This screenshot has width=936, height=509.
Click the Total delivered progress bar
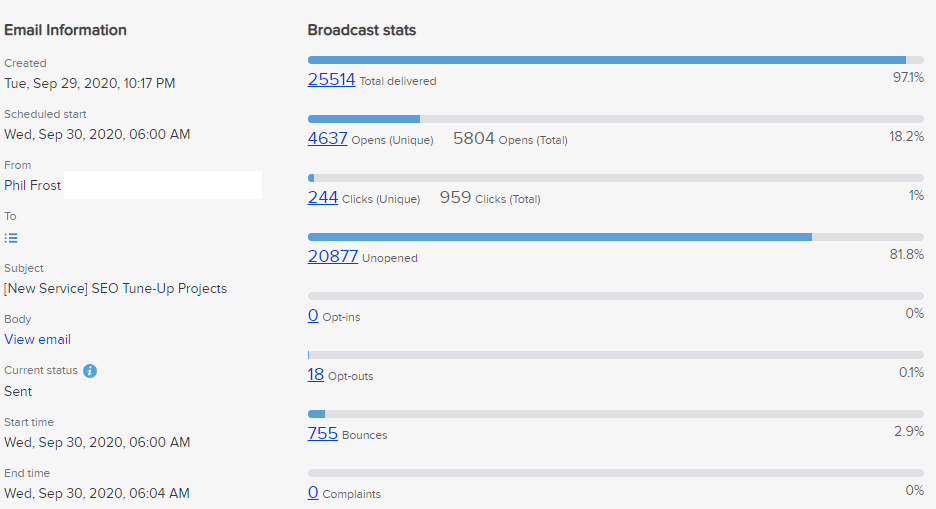click(x=615, y=60)
